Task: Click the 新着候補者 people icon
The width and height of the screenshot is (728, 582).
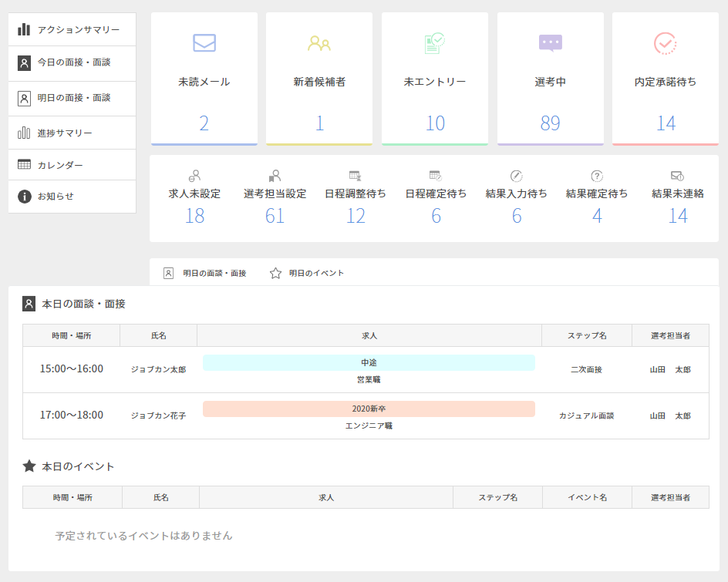Action: pyautogui.click(x=319, y=43)
